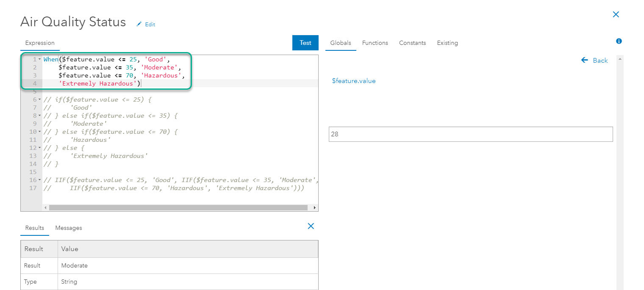644x290 pixels.
Task: Click the When keyword on line 1
Action: (x=51, y=59)
